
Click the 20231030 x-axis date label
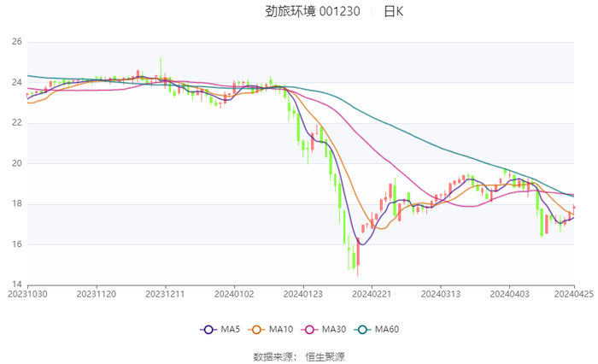[x=27, y=293]
